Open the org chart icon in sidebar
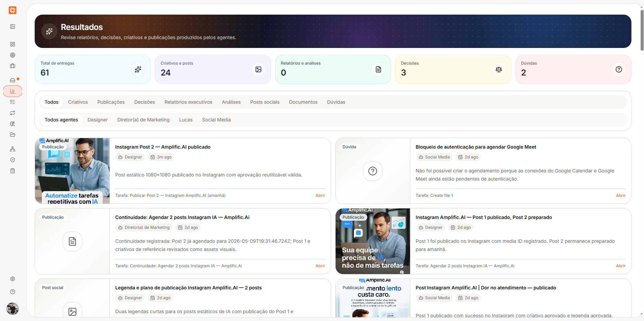Screen dimensions: 644x321 coord(13,149)
